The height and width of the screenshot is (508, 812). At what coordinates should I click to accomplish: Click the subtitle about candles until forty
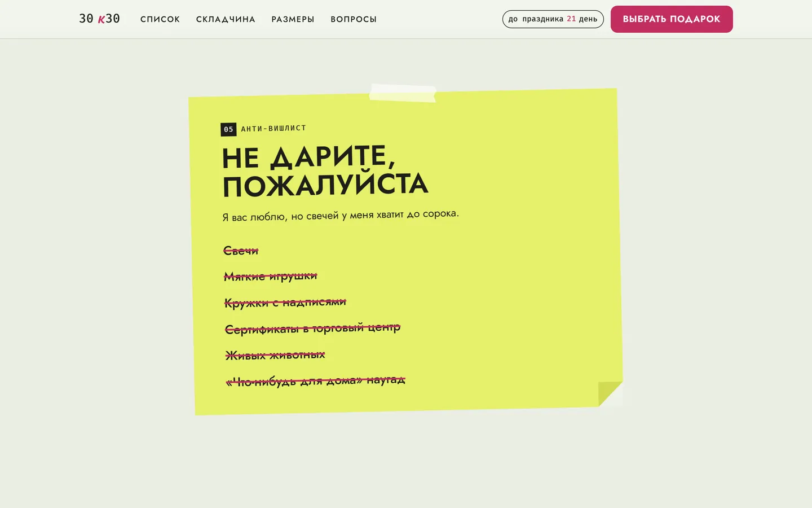coord(341,215)
